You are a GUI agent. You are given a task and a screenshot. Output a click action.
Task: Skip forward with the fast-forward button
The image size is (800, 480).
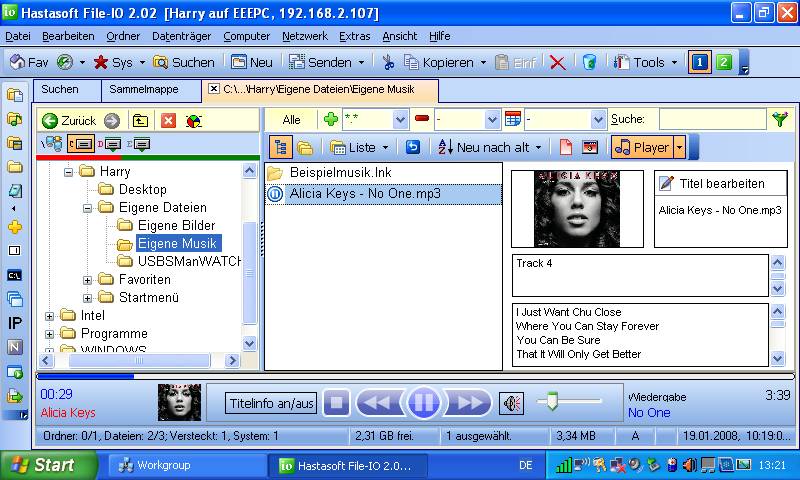[x=467, y=403]
